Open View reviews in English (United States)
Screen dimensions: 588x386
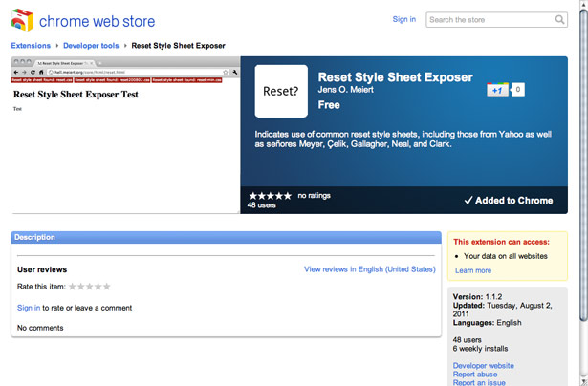pos(370,269)
